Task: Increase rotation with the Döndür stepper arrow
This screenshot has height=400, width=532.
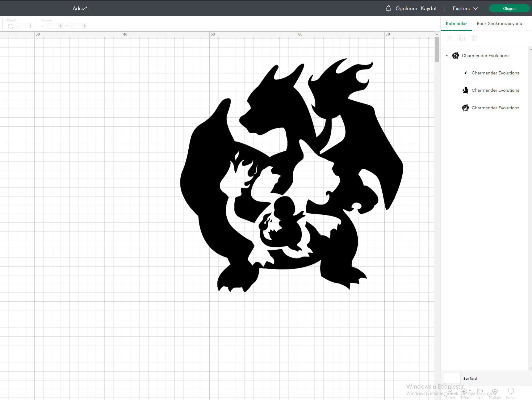Action: (30, 25)
